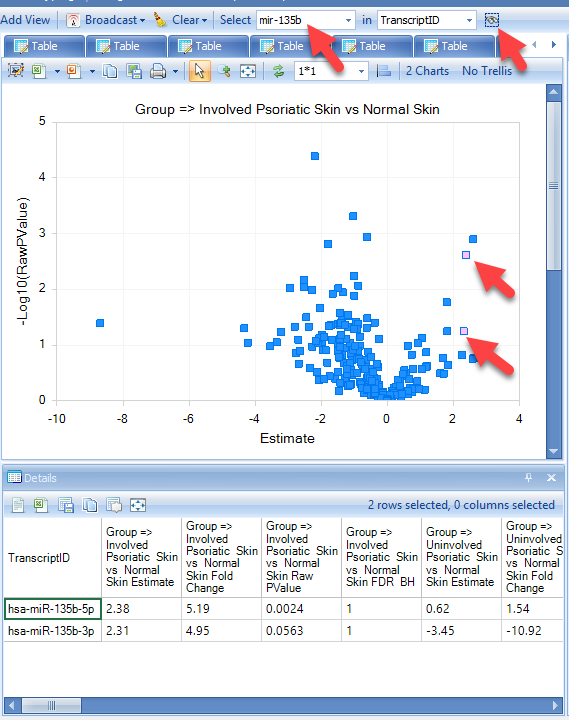Click the save table icon in Details panel

pyautogui.click(x=66, y=506)
